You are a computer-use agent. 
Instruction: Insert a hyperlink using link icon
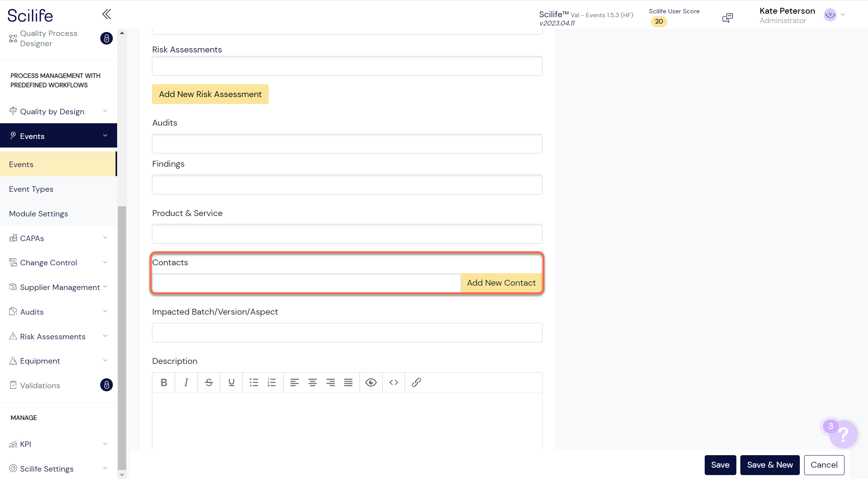tap(416, 382)
